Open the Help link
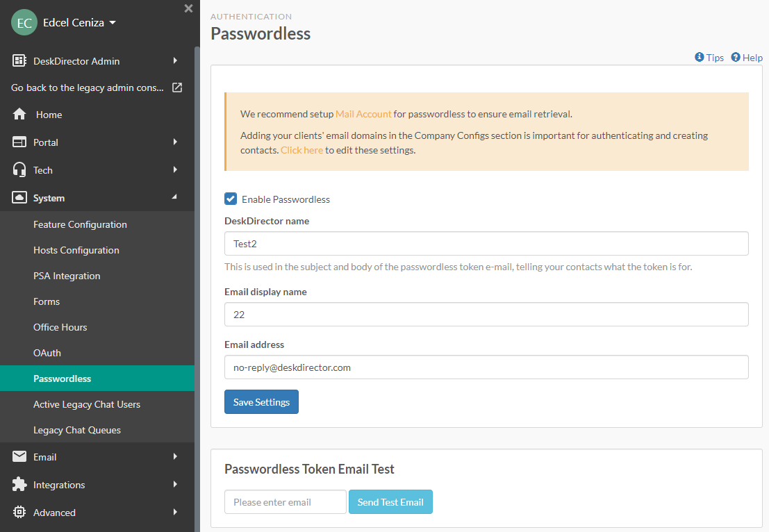This screenshot has width=769, height=532. point(752,58)
